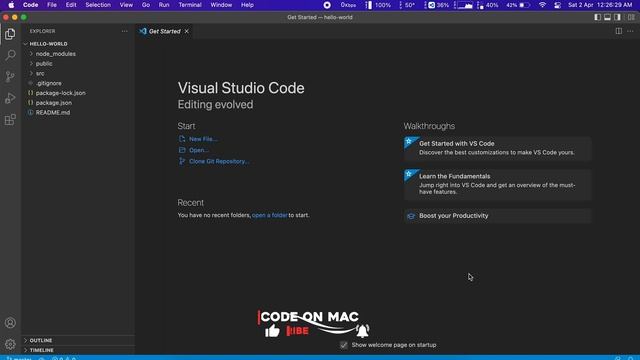640x360 pixels.
Task: Click the New File link
Action: click(x=203, y=139)
